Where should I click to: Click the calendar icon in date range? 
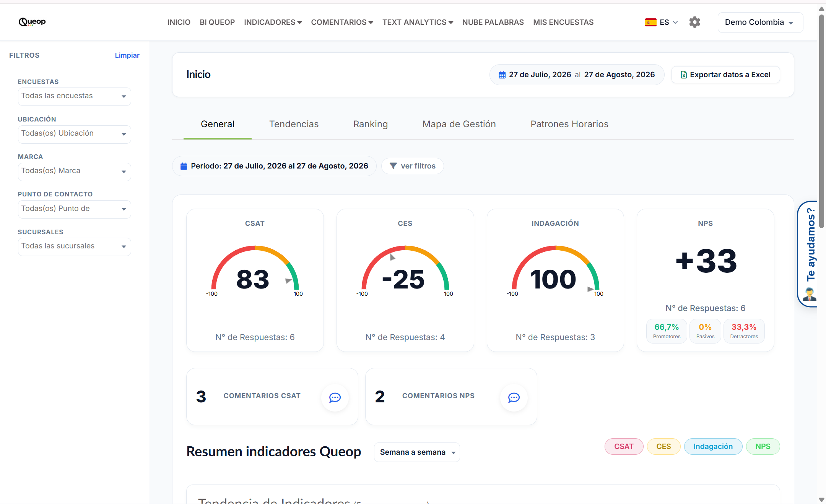pos(502,75)
